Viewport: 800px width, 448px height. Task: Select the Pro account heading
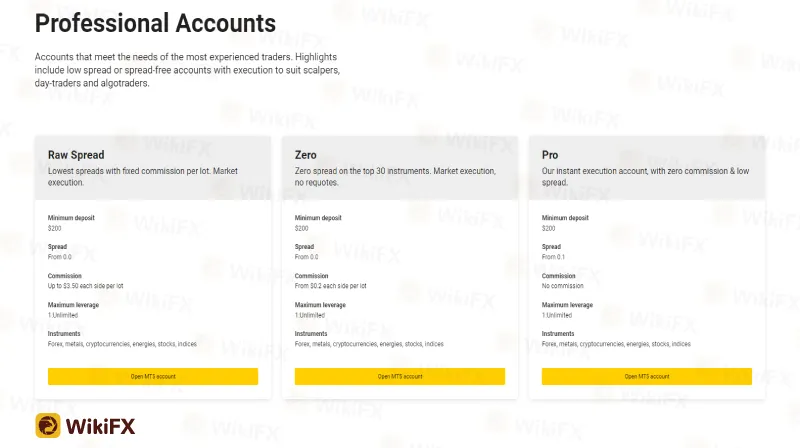pyautogui.click(x=550, y=155)
